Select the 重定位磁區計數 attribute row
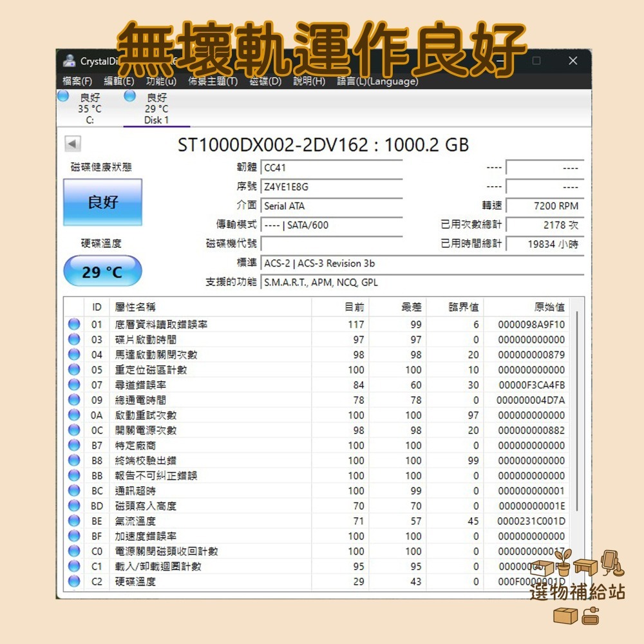The height and width of the screenshot is (644, 644). tap(317, 370)
